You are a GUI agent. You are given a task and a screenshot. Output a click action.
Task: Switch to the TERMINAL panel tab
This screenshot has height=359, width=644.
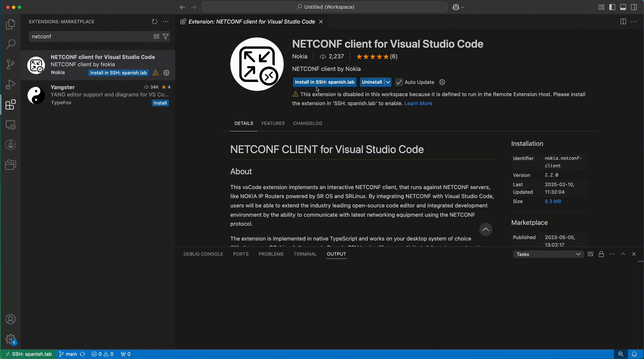305,254
